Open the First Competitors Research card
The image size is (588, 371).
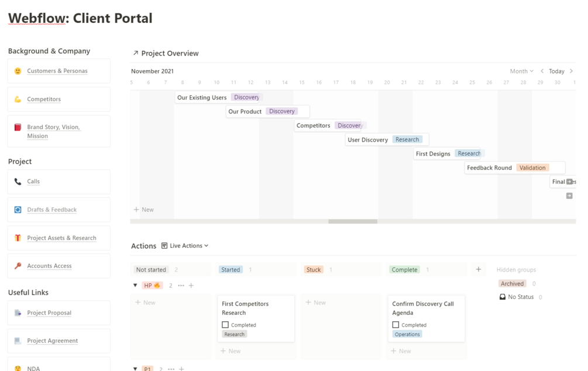tap(256, 318)
